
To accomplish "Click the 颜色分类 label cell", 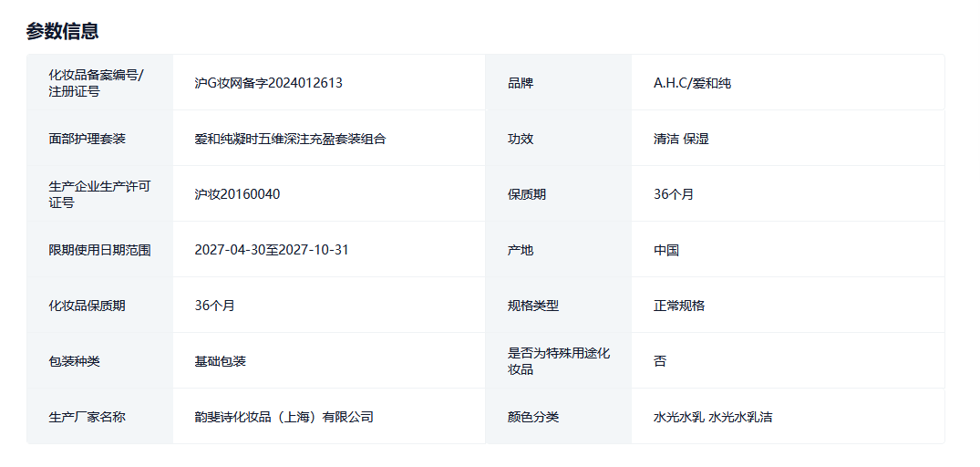I will [533, 417].
